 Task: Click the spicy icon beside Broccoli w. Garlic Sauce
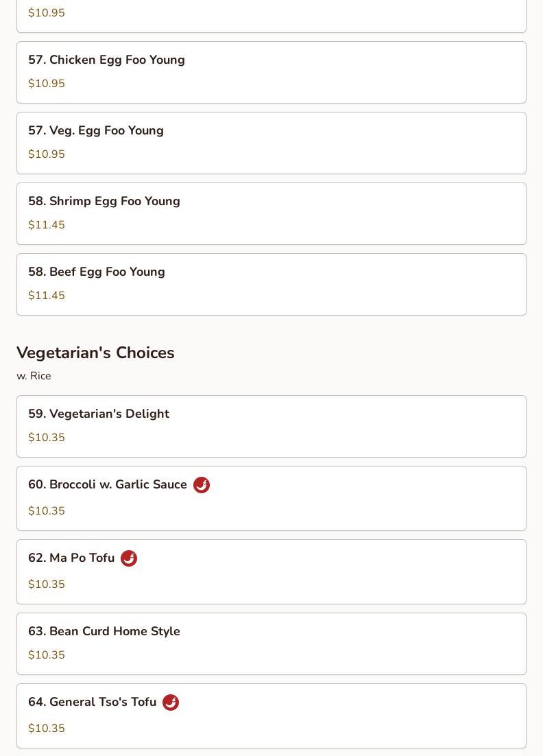pos(202,485)
